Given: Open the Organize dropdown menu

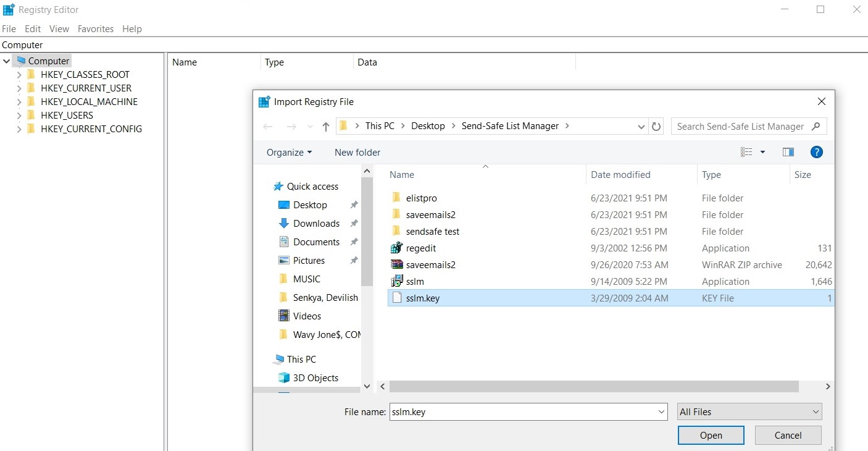Looking at the screenshot, I should (x=289, y=152).
